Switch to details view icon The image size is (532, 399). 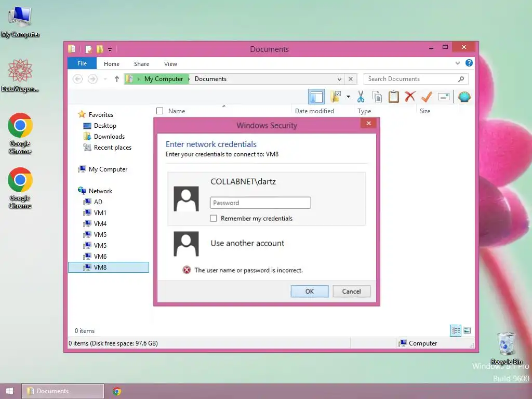(x=455, y=330)
